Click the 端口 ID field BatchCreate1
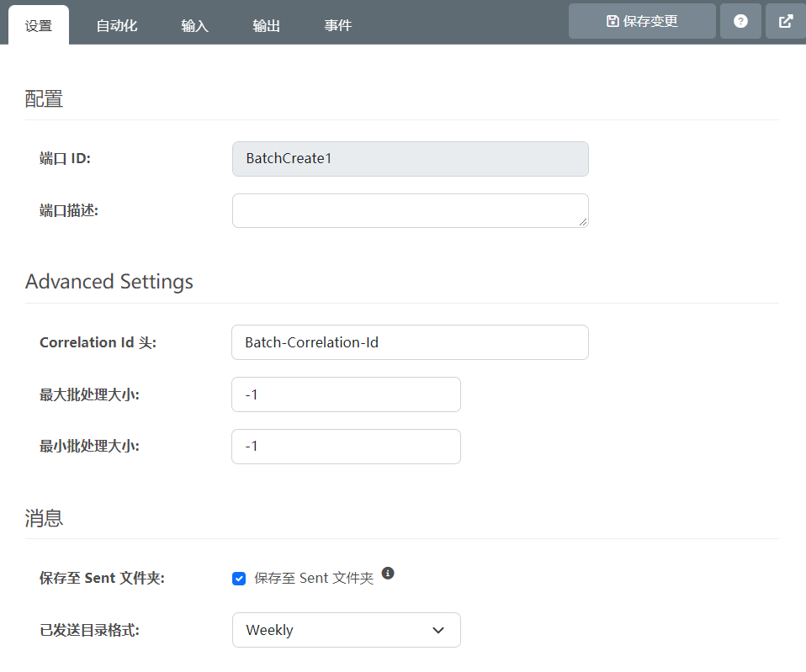The width and height of the screenshot is (806, 672). tap(411, 159)
